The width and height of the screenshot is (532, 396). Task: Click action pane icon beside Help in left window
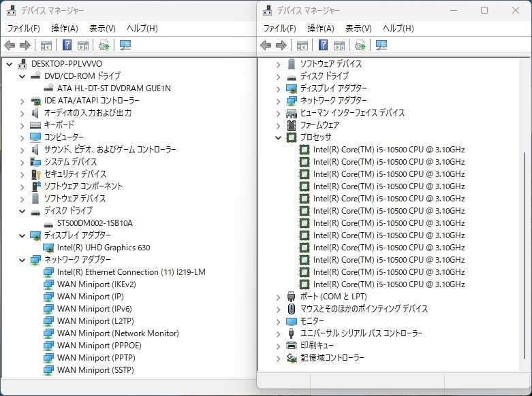click(83, 45)
